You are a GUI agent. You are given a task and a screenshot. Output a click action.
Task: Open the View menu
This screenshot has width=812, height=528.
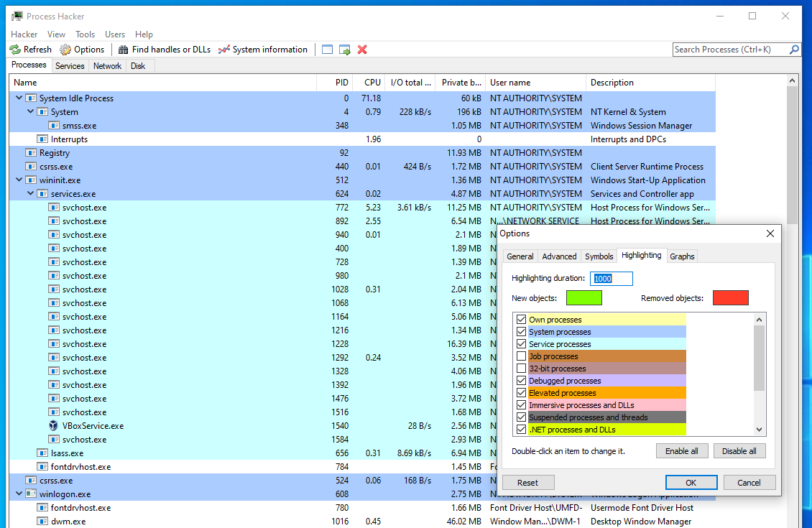(x=56, y=34)
